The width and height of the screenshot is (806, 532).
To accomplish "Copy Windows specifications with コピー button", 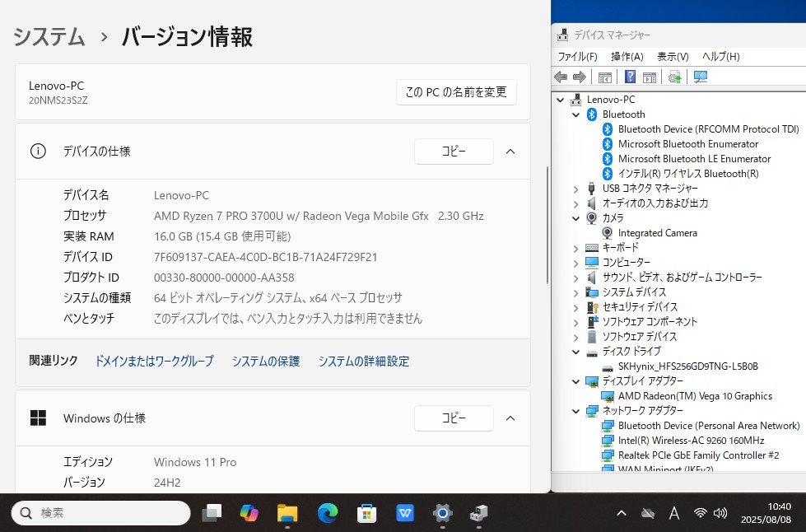I will 454,418.
